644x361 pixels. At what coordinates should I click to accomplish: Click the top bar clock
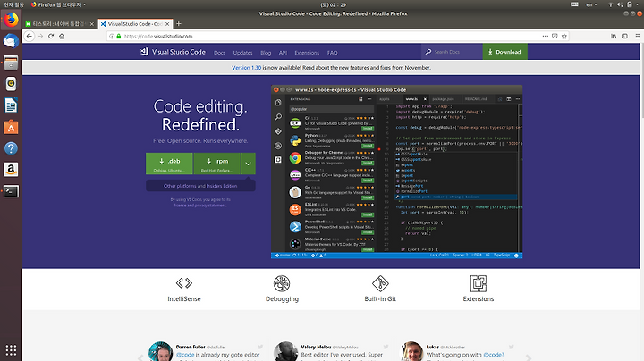coord(333,5)
